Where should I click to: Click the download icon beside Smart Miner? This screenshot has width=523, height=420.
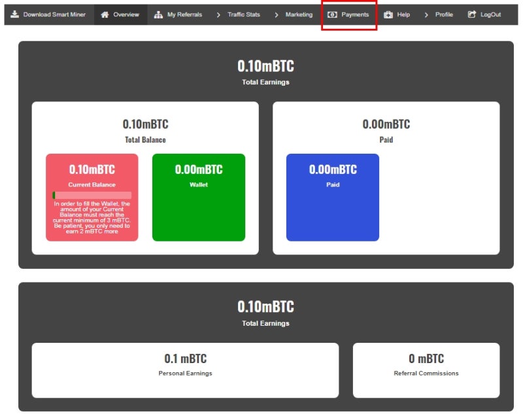[x=14, y=14]
